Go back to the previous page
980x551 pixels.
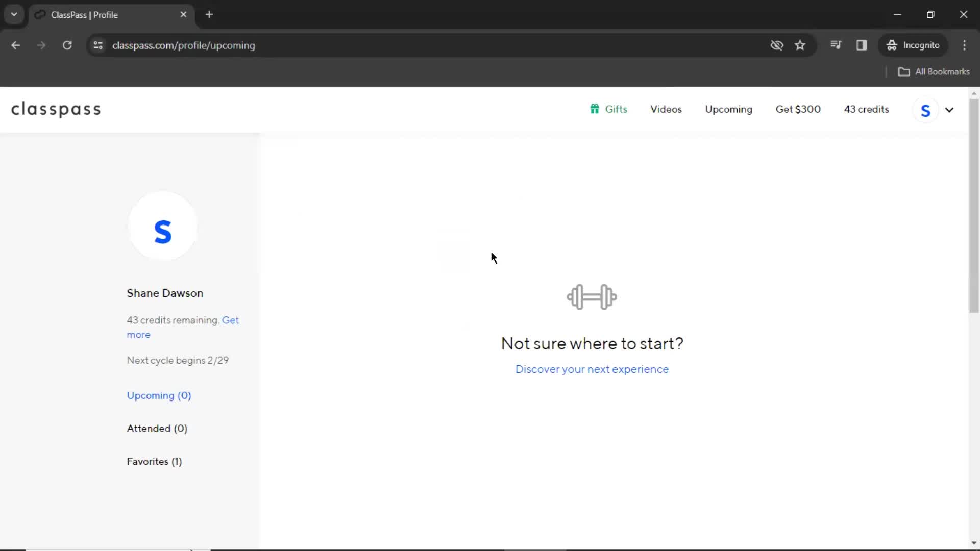[x=16, y=45]
